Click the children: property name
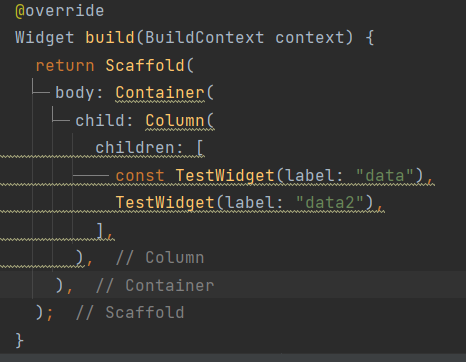Image resolution: width=466 pixels, height=362 pixels. pos(139,147)
